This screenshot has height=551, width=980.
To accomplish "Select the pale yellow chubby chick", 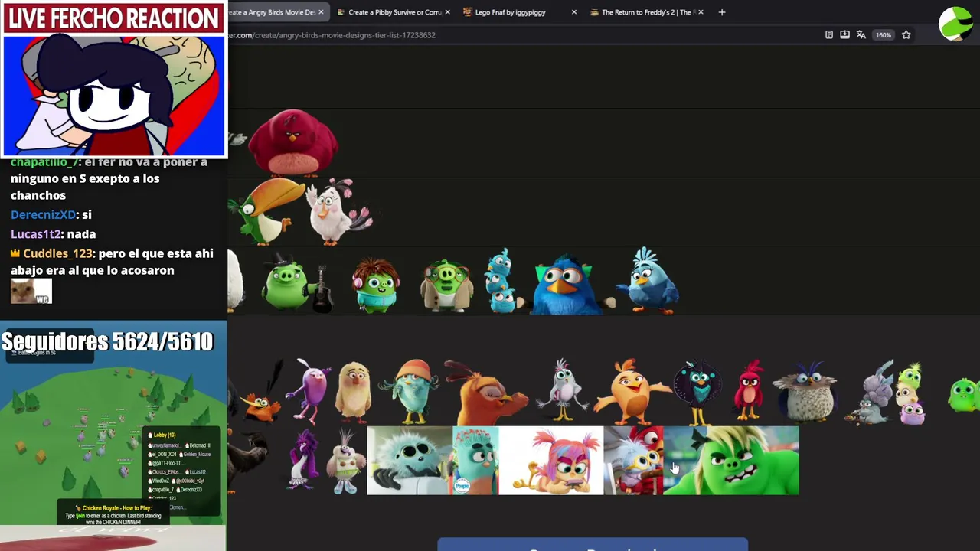I will [x=354, y=392].
